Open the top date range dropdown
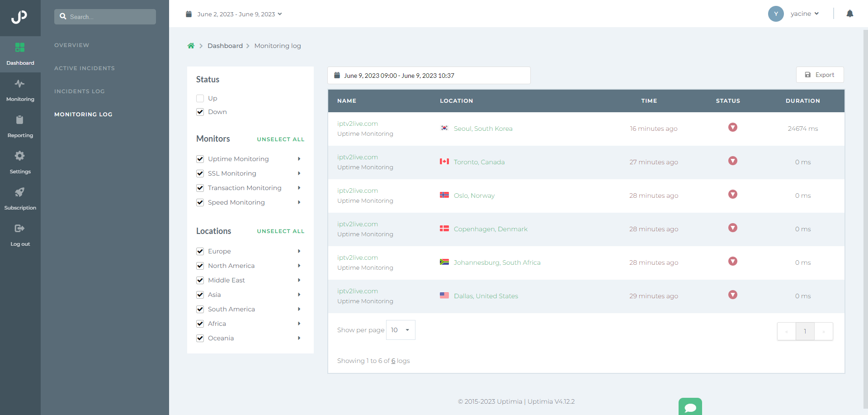This screenshot has width=868, height=415. [x=234, y=14]
